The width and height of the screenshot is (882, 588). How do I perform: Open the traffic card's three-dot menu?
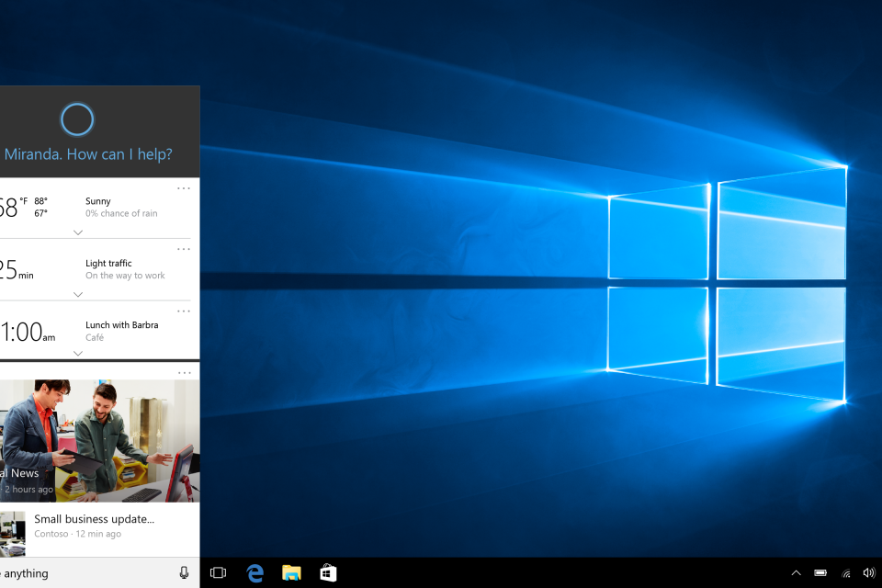tap(184, 249)
